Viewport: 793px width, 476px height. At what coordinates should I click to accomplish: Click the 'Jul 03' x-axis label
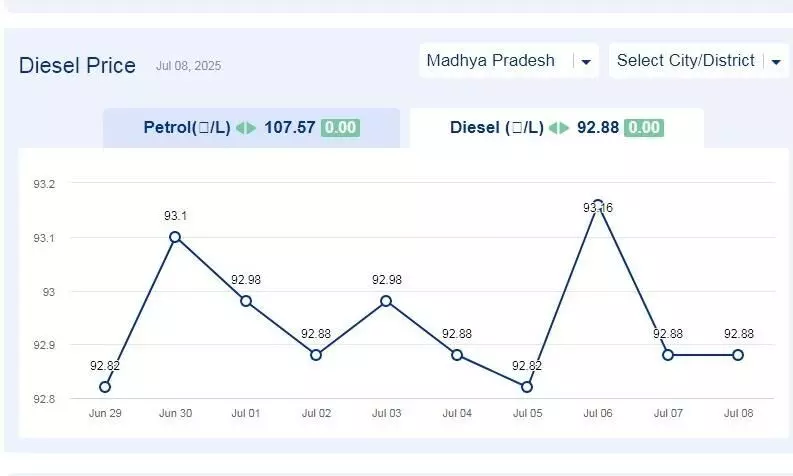point(386,413)
